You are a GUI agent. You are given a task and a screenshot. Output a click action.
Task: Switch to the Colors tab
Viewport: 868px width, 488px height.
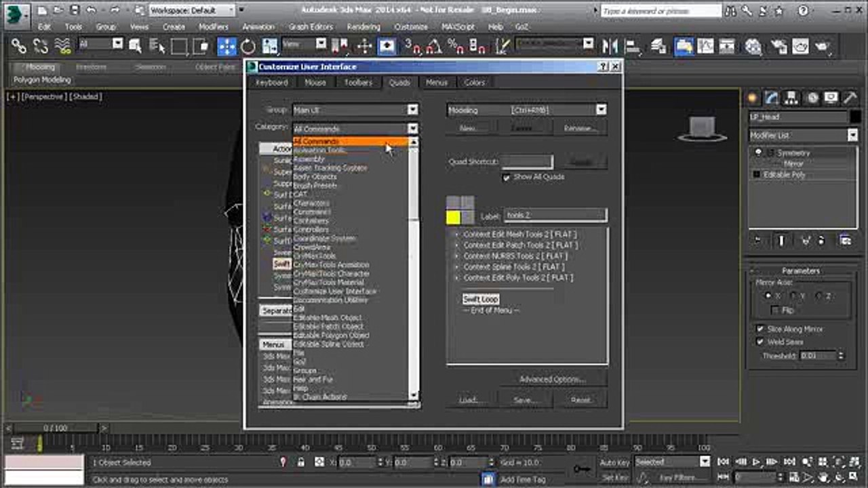(475, 83)
